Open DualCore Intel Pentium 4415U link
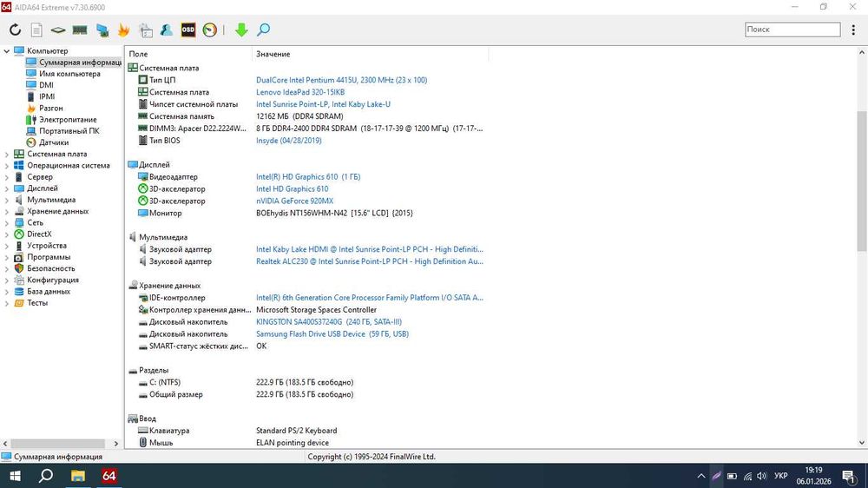Screen dimensions: 868x488 point(341,80)
